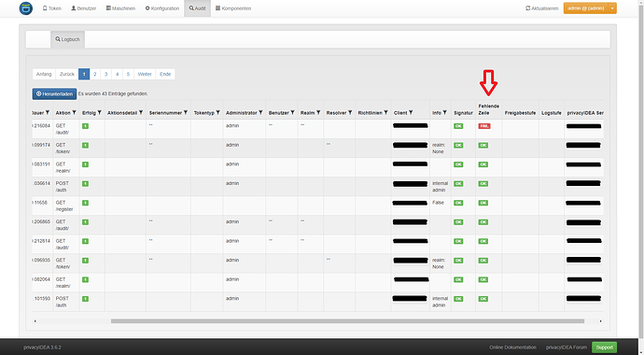Switch to the Logbuch tab
644x355 pixels.
68,39
